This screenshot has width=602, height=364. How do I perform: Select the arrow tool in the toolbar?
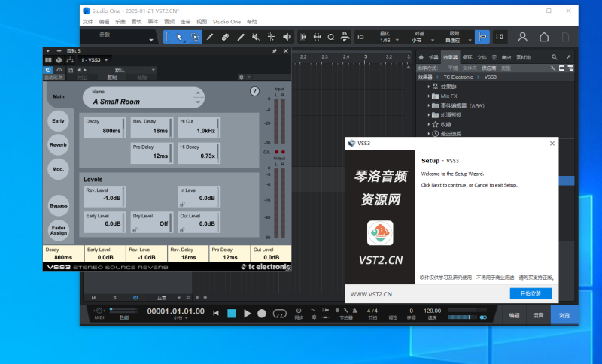pos(179,36)
